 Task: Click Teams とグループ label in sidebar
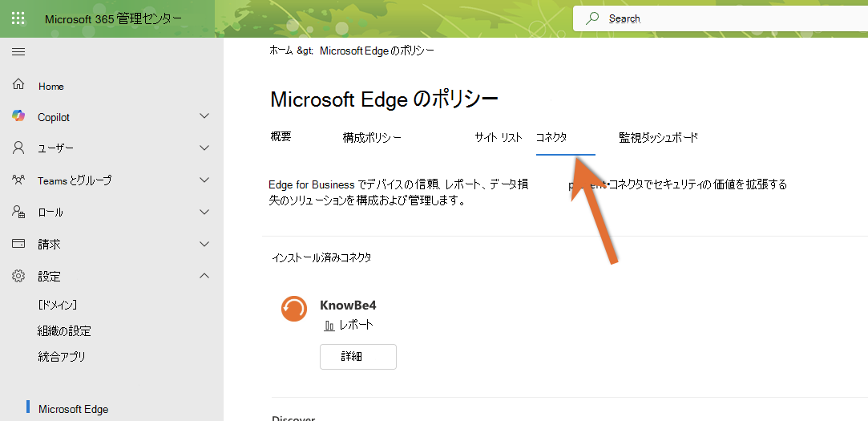(75, 180)
